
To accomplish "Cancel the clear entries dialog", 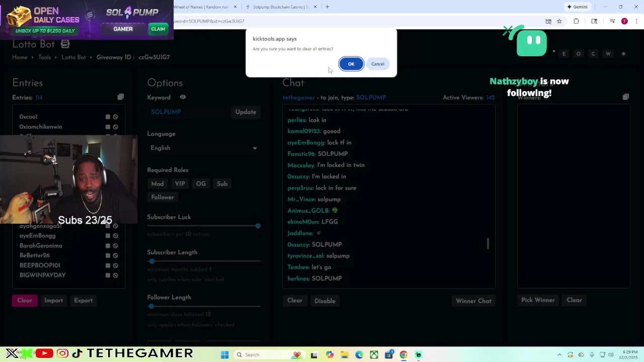I will click(x=378, y=64).
